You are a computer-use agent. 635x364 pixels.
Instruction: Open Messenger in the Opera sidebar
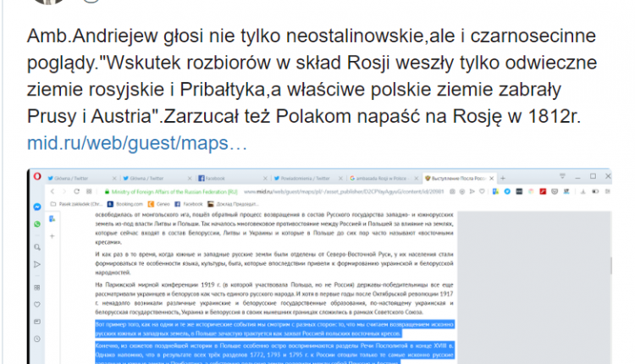[38, 206]
